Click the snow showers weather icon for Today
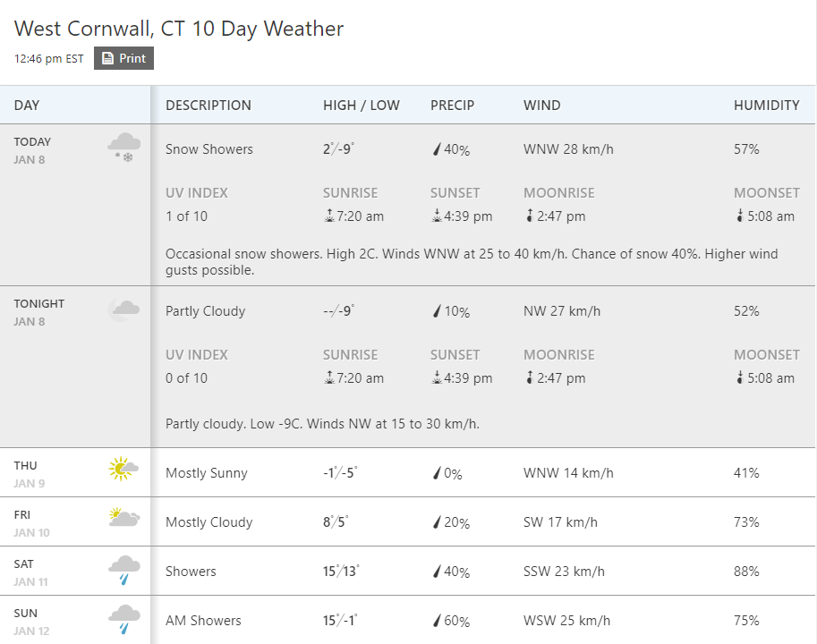Image resolution: width=817 pixels, height=644 pixels. 123,147
